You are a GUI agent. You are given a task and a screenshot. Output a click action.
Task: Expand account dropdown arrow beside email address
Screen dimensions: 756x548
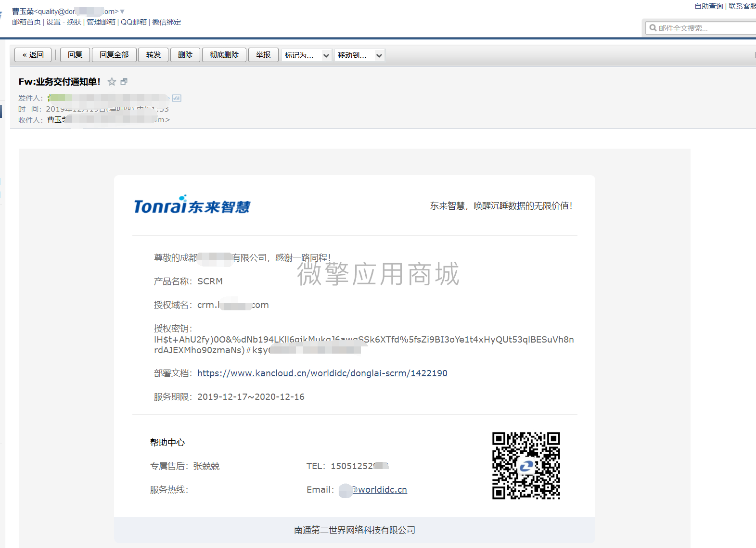point(122,12)
